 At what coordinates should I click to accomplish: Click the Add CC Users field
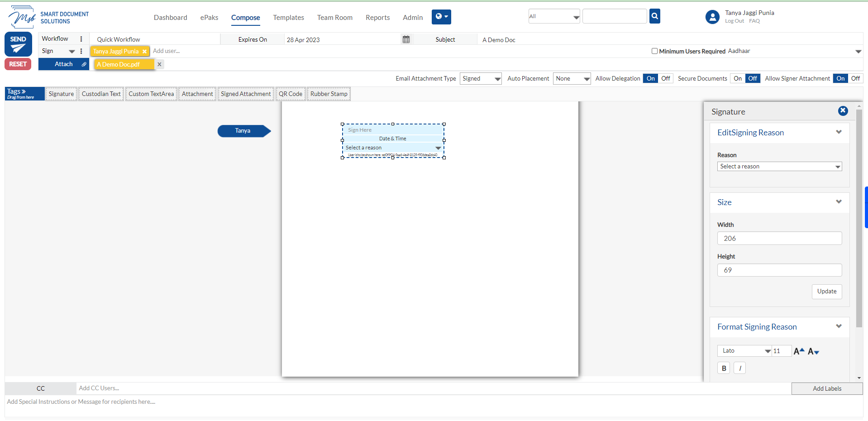(434, 388)
